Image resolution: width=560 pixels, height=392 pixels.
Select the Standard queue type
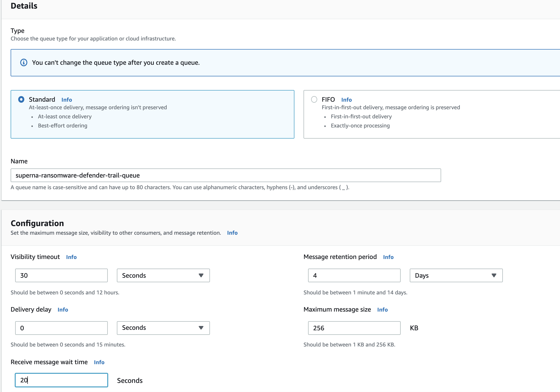pos(21,99)
